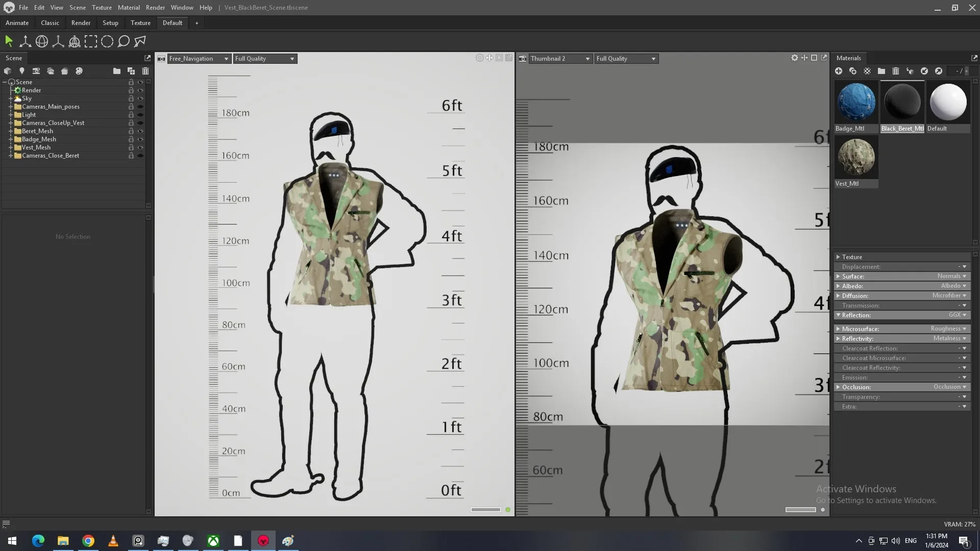The height and width of the screenshot is (551, 980).
Task: Select the green arrow selection tool
Action: (x=9, y=41)
